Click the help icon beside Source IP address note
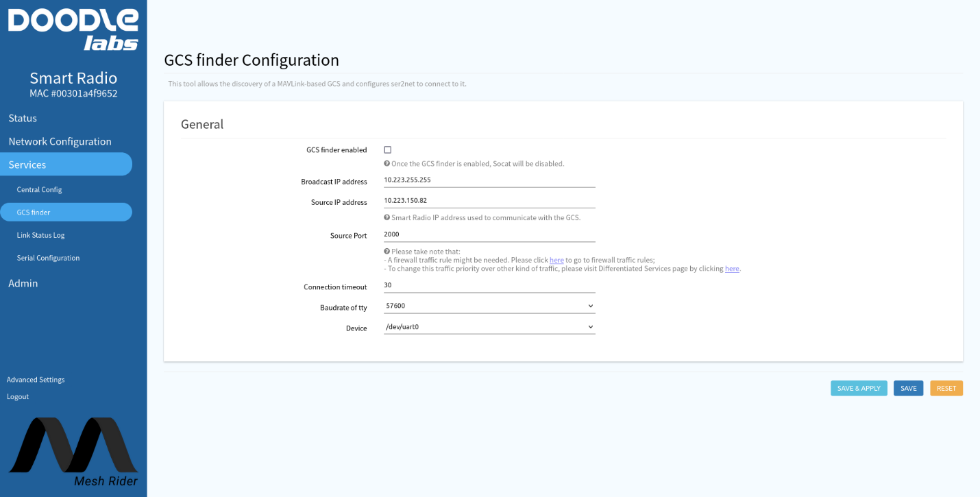 tap(388, 217)
